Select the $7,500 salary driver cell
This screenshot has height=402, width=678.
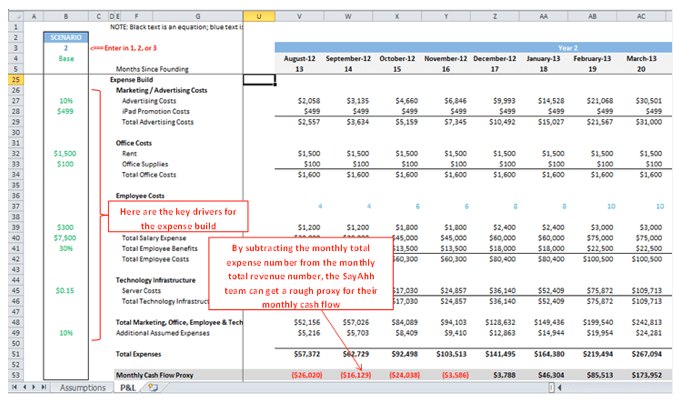pyautogui.click(x=64, y=238)
